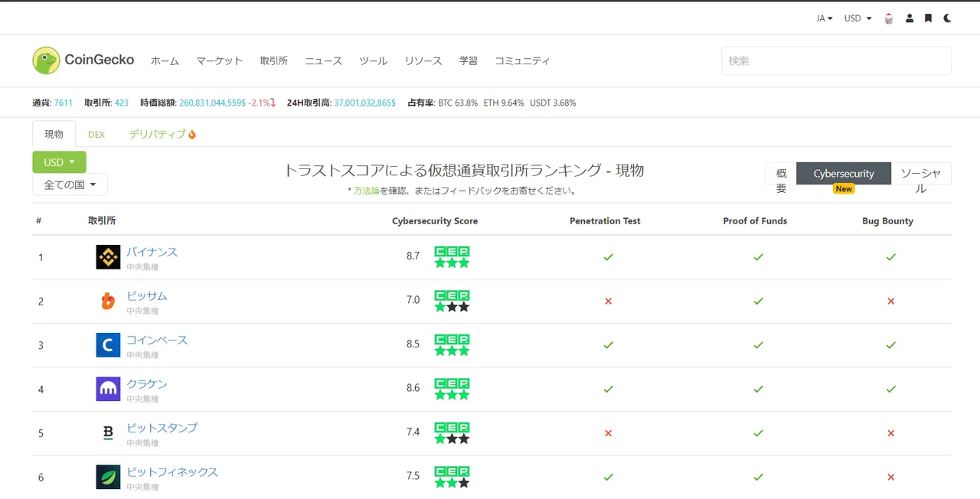Image resolution: width=980 pixels, height=499 pixels.
Task: Switch to the DEX tab
Action: coord(96,134)
